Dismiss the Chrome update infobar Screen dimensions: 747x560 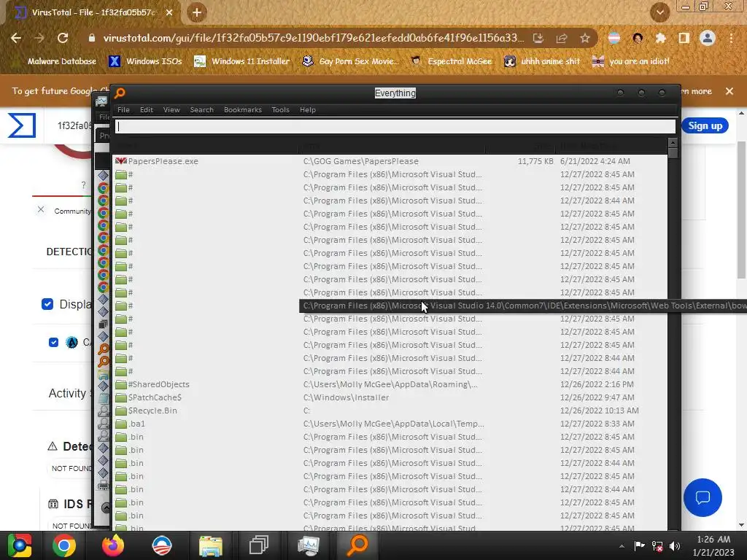[x=729, y=91]
